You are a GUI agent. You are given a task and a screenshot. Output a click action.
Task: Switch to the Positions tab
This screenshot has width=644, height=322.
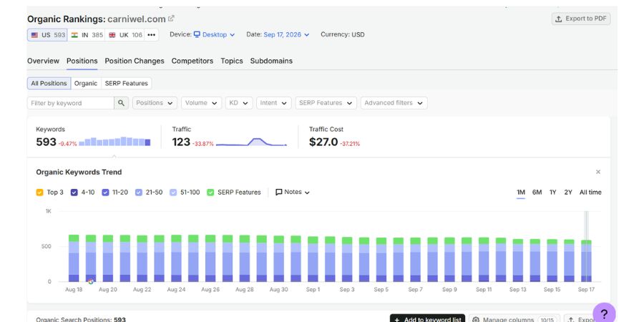tap(82, 61)
